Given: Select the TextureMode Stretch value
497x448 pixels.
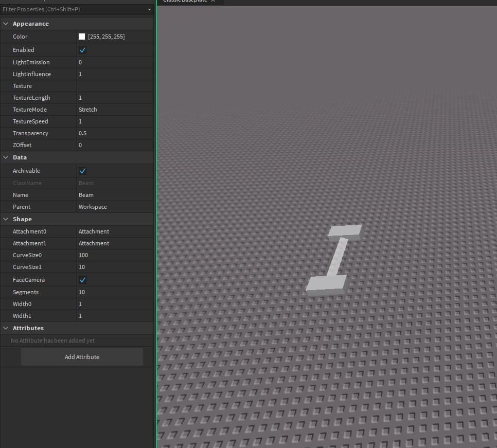Looking at the screenshot, I should (114, 110).
